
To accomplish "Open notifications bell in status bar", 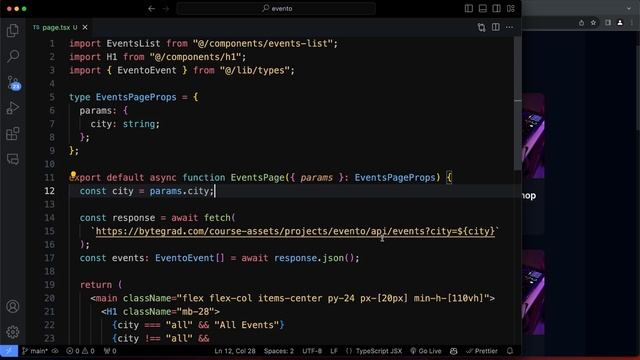I will [x=510, y=351].
